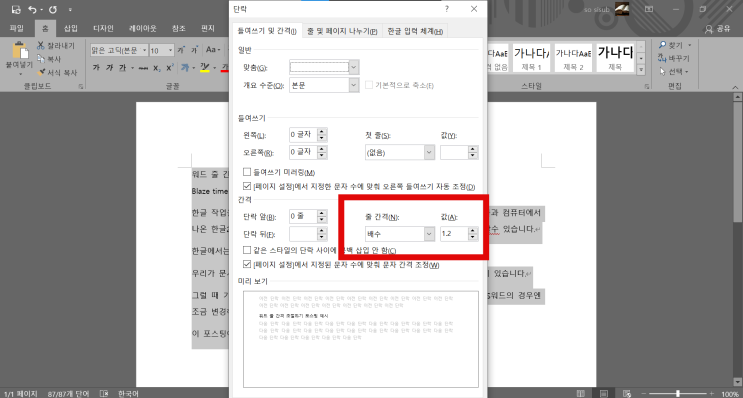
Task: Click the blue text effects icon
Action: (185, 68)
